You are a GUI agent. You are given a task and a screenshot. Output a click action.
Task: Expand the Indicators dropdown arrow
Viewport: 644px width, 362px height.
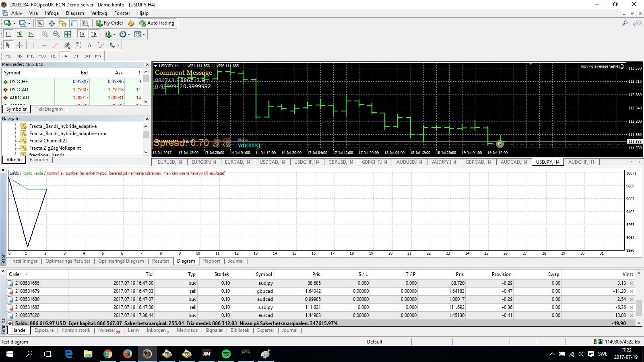pyautogui.click(x=114, y=34)
